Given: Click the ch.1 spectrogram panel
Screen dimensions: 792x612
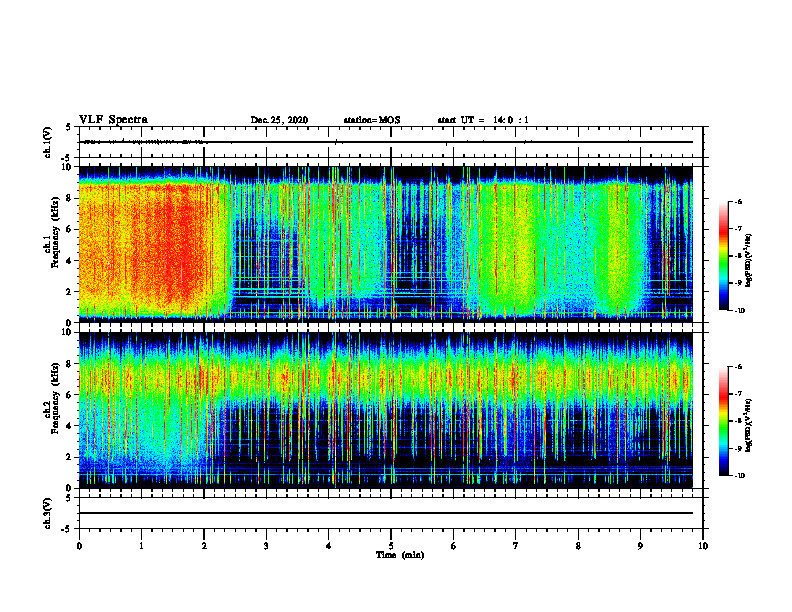Looking at the screenshot, I should pyautogui.click(x=385, y=244).
